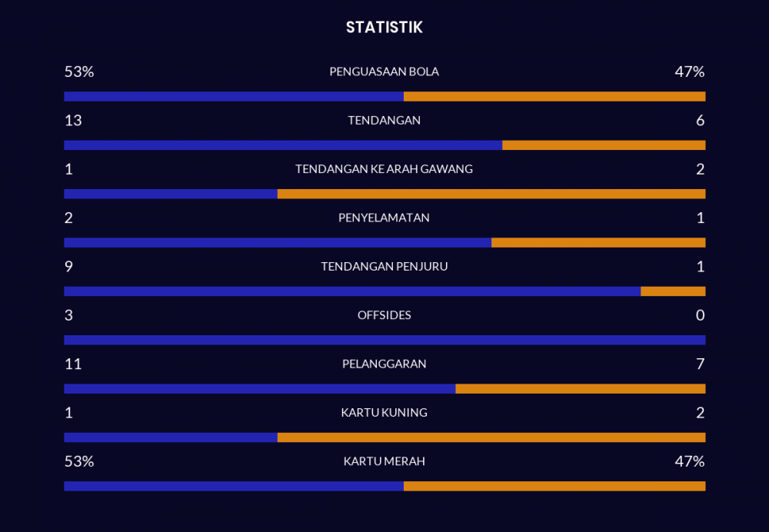Click the KARTU KUNING label
This screenshot has width=769, height=532.
click(x=384, y=413)
